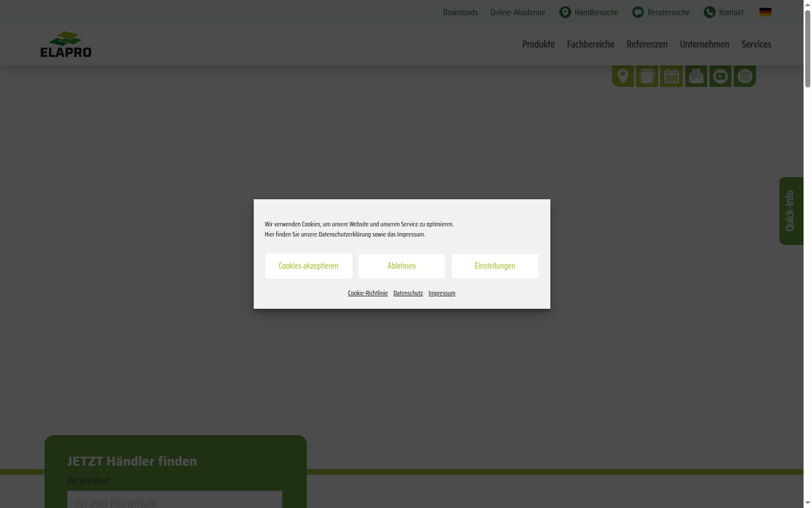
Task: Open the calendar events icon
Action: coord(672,76)
